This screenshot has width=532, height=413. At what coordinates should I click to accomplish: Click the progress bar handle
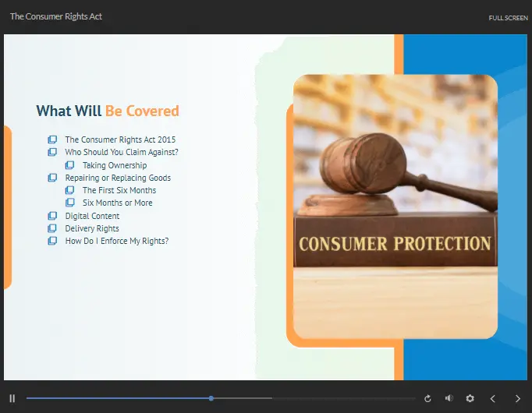point(211,398)
